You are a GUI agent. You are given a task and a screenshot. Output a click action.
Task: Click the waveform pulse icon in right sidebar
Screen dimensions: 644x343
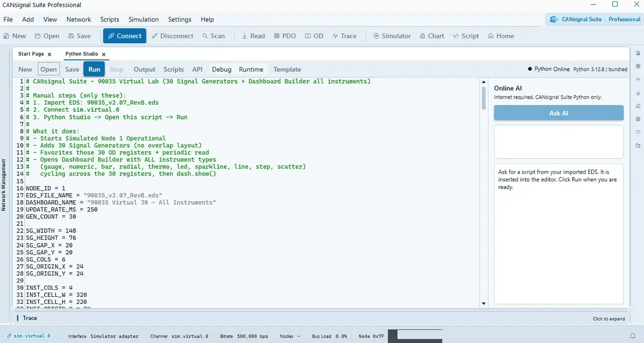(x=638, y=79)
